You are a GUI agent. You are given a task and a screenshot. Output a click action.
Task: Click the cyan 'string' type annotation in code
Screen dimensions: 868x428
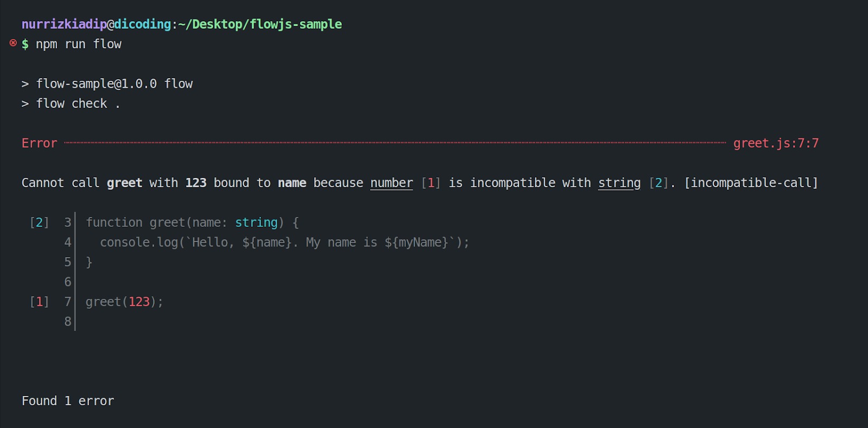pos(256,222)
